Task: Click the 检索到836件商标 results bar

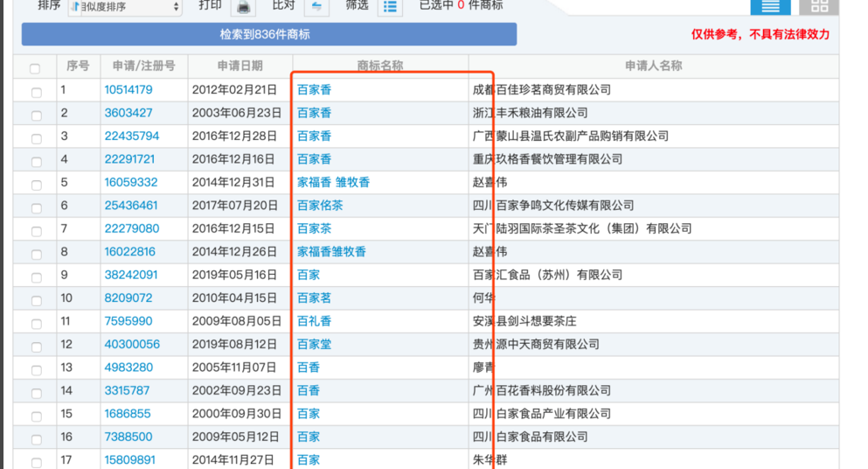Action: pos(269,35)
